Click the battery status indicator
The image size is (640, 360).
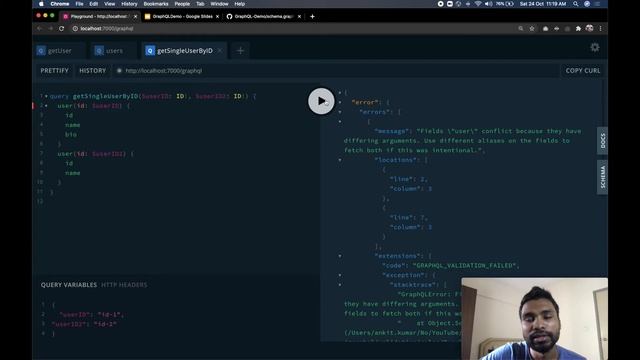coord(505,4)
